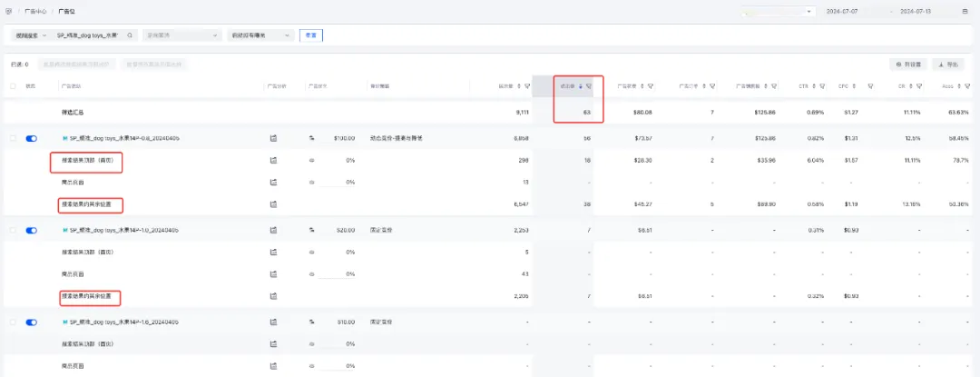Click the budget edit icon beside $100.00
The image size is (980, 377).
(x=311, y=138)
